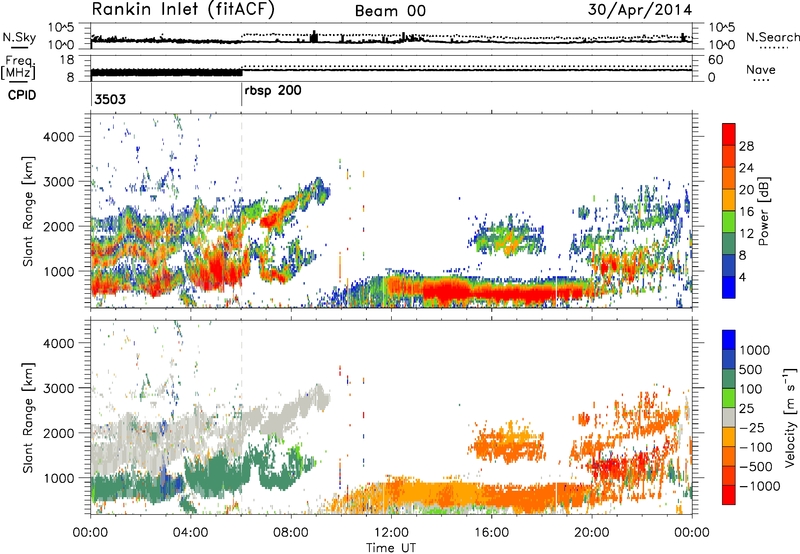Image resolution: width=800 pixels, height=554 pixels.
Task: Click the 'Freq. [MHz]' axis label
Action: click(x=18, y=68)
